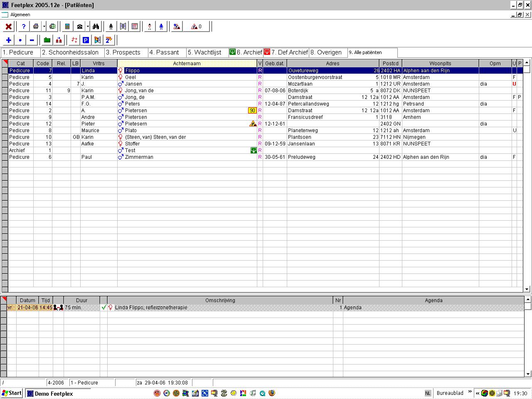The width and height of the screenshot is (532, 399).
Task: Expand the printer options dropdown arrow
Action: [x=44, y=27]
